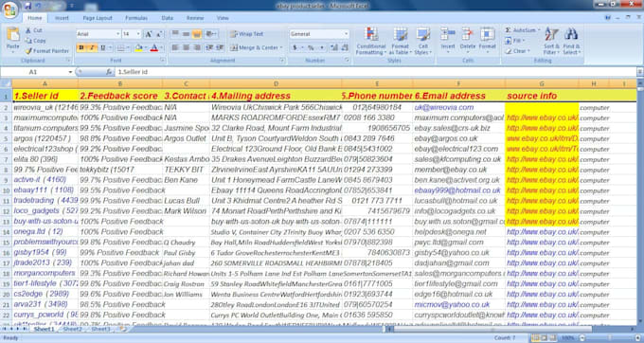
Task: Open Excel Help question mark icon
Action: (x=608, y=18)
